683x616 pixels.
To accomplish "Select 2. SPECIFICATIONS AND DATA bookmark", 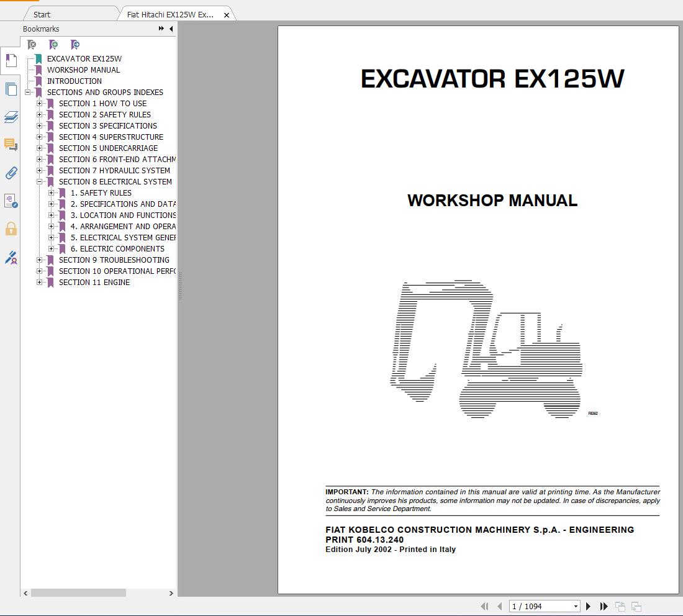I will coord(124,204).
